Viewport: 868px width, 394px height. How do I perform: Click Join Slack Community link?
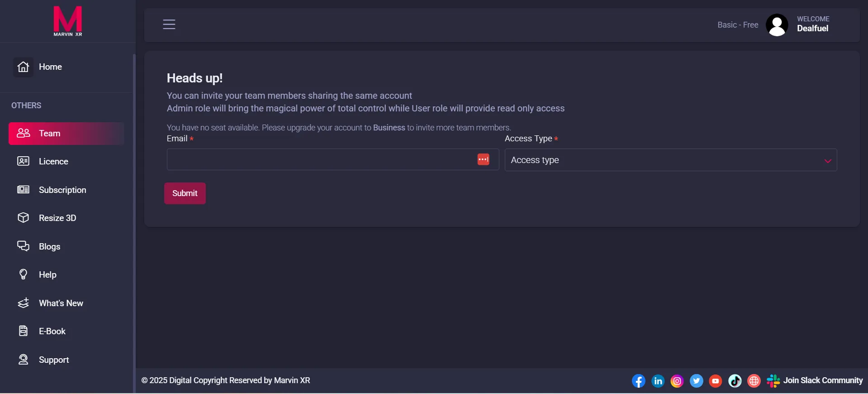[822, 380]
